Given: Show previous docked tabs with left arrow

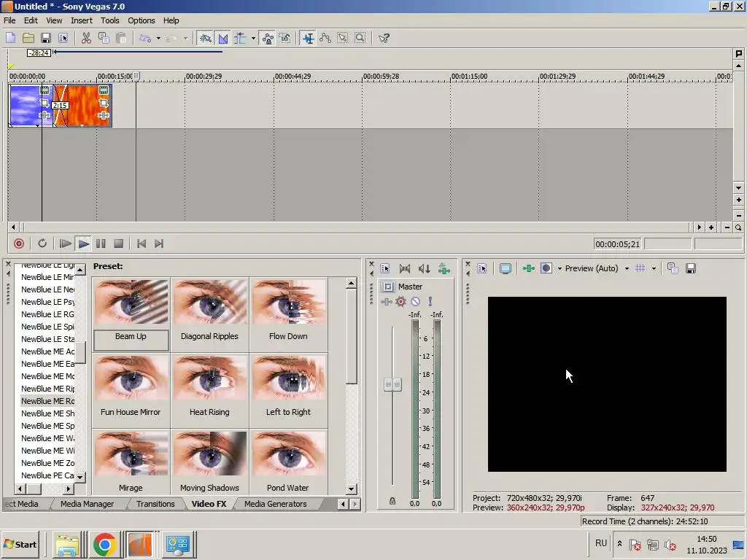Looking at the screenshot, I should coord(343,504).
